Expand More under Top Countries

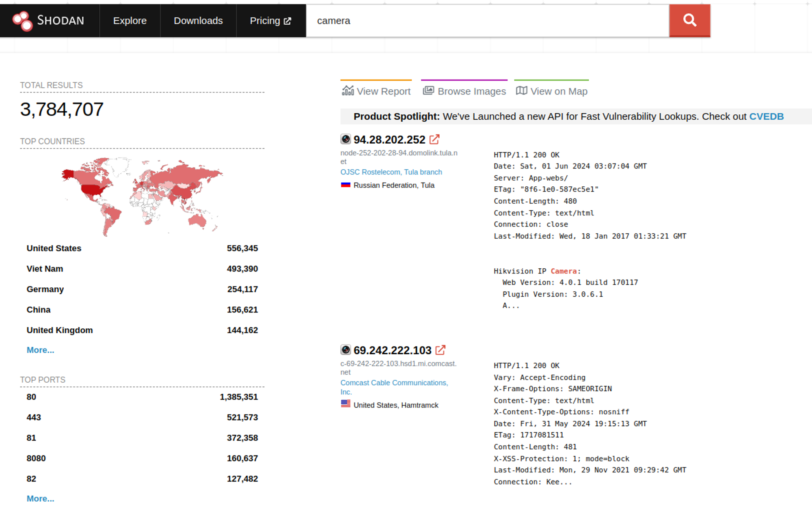click(40, 350)
